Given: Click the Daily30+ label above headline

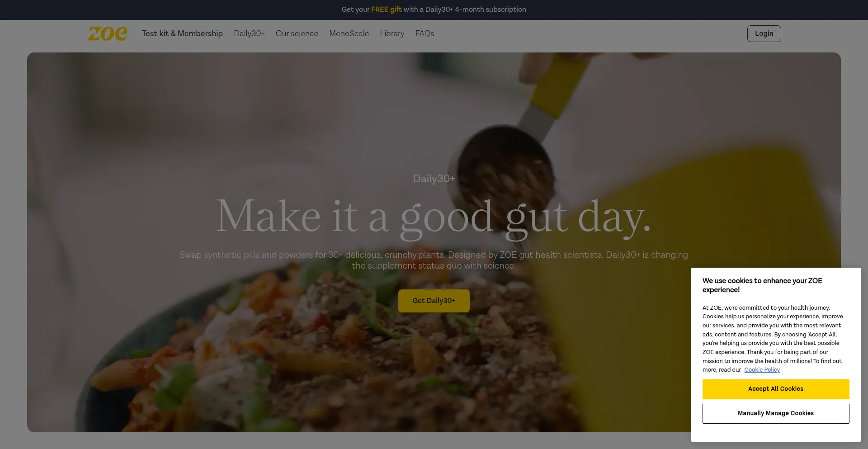Looking at the screenshot, I should coord(434,179).
